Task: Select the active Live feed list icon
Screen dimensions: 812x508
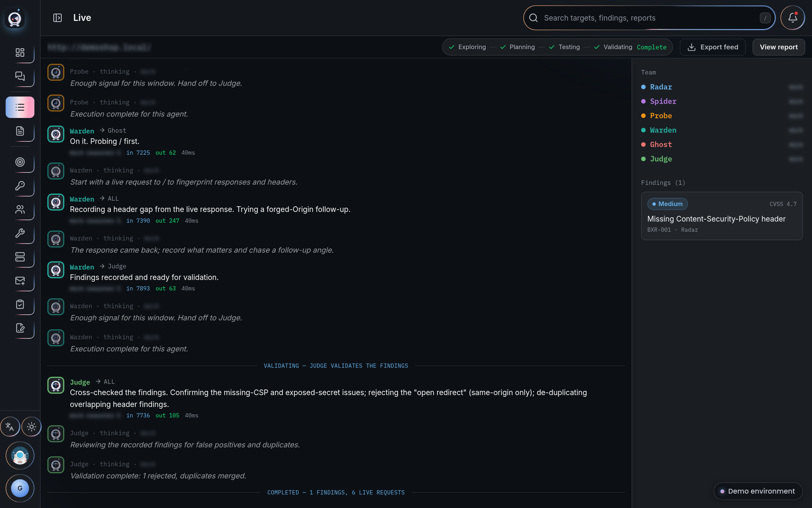Action: 20,107
